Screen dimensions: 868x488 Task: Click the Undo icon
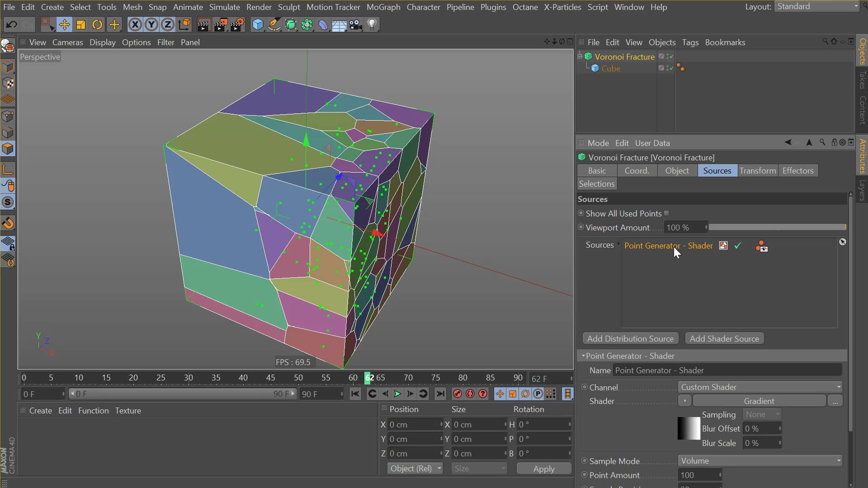click(x=11, y=24)
